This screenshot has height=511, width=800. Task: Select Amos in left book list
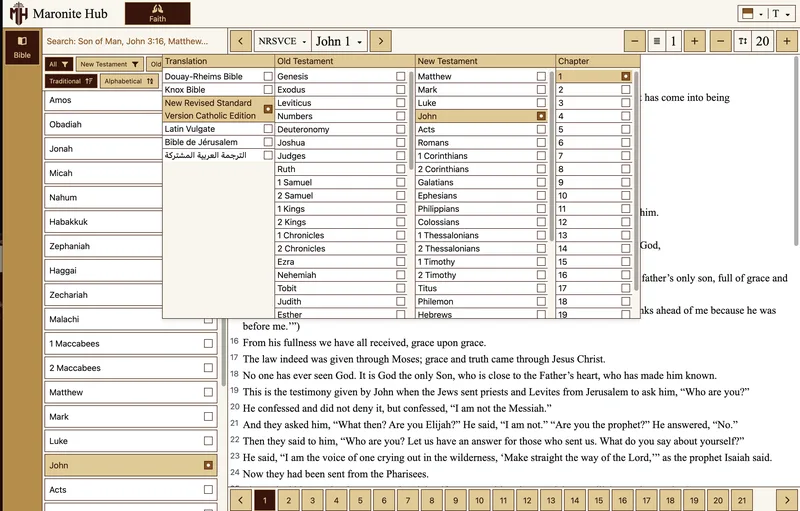point(131,100)
